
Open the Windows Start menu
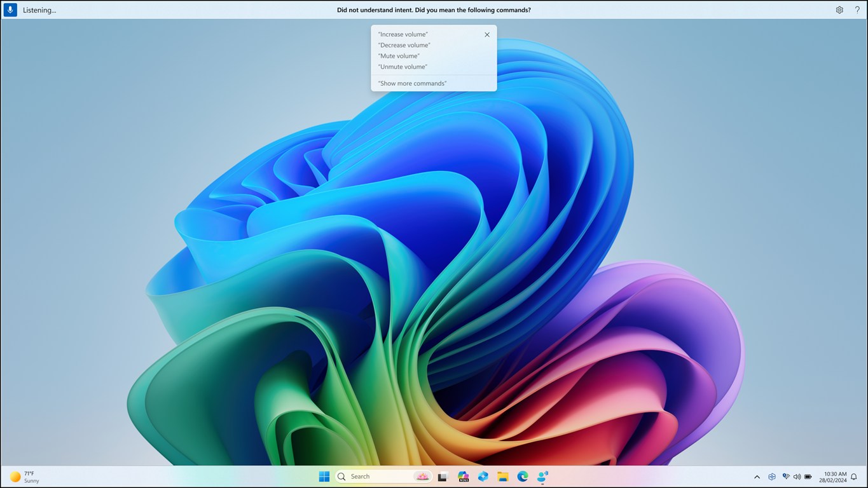coord(324,477)
